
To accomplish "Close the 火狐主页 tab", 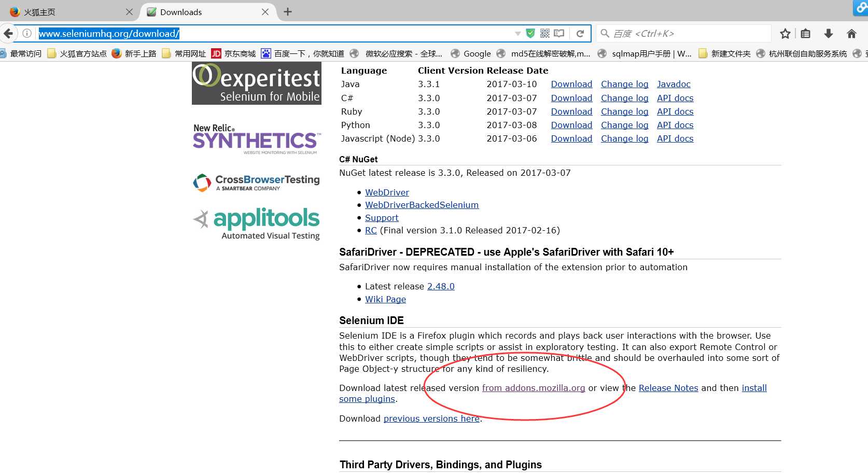I will tap(129, 12).
